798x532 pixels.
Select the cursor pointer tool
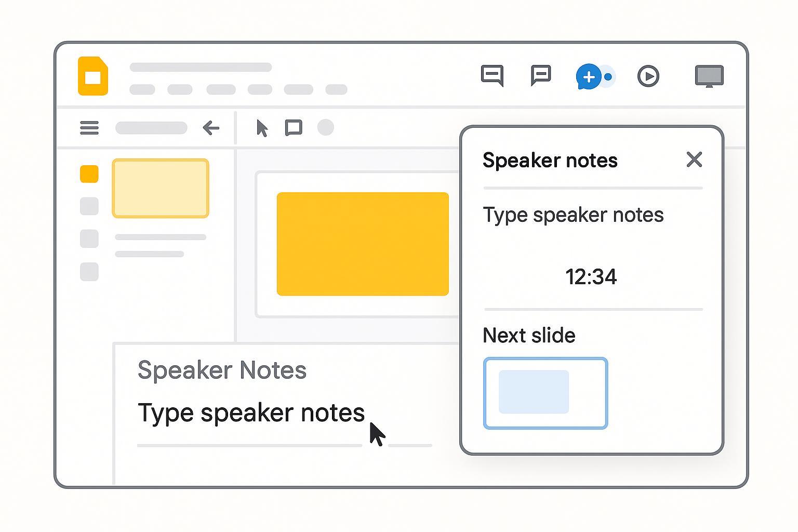[x=262, y=128]
